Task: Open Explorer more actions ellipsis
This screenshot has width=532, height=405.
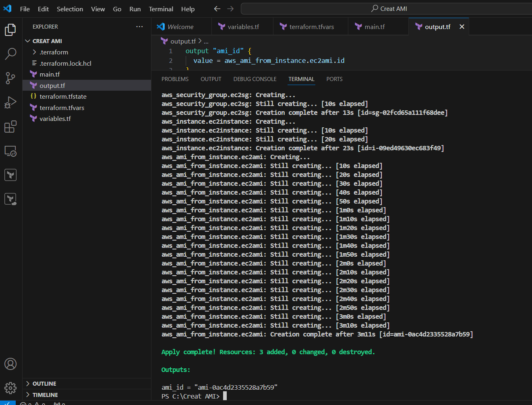Action: pyautogui.click(x=139, y=27)
